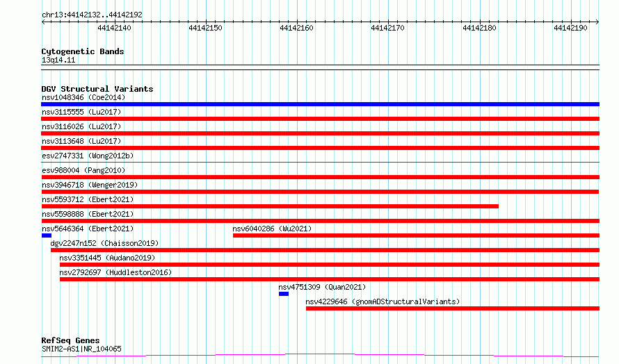Image resolution: width=619 pixels, height=364 pixels.
Task: Select the 13q14.11 band label
Action: point(58,60)
